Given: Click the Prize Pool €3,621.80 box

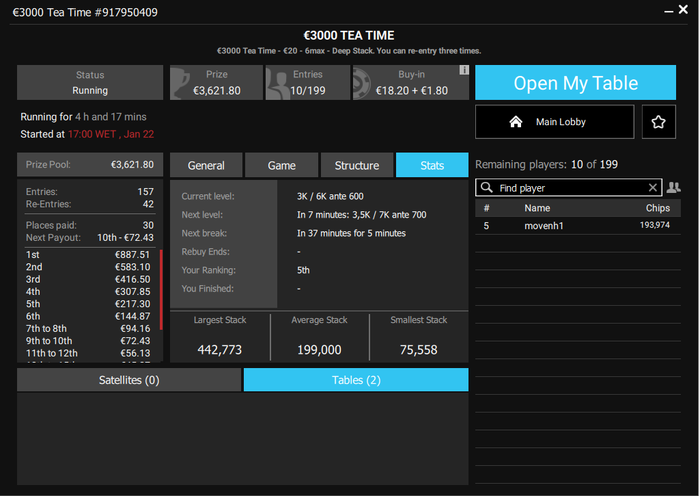Looking at the screenshot, I should (90, 165).
